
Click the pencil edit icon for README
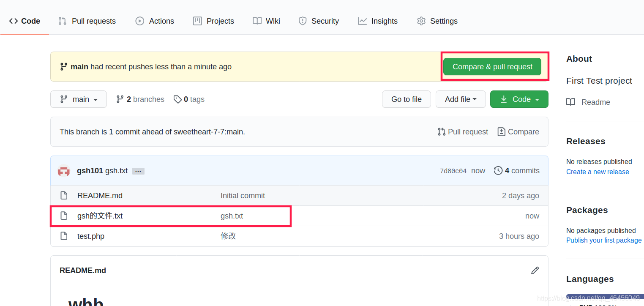[535, 270]
